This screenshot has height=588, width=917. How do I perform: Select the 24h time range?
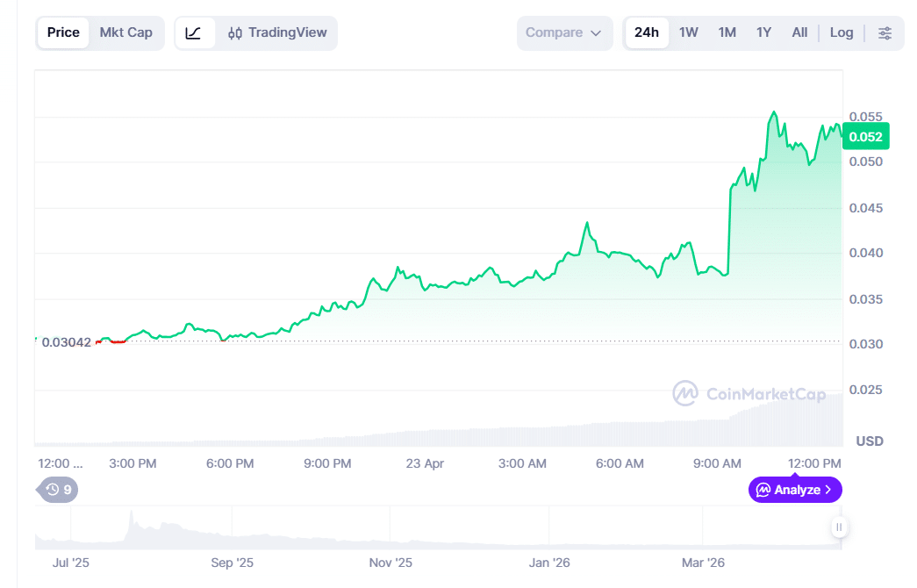(x=646, y=33)
